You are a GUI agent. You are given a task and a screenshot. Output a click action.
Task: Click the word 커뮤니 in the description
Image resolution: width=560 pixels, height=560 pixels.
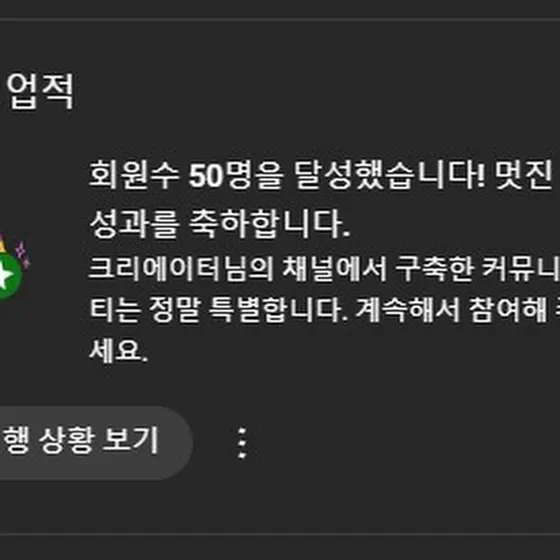(x=521, y=269)
